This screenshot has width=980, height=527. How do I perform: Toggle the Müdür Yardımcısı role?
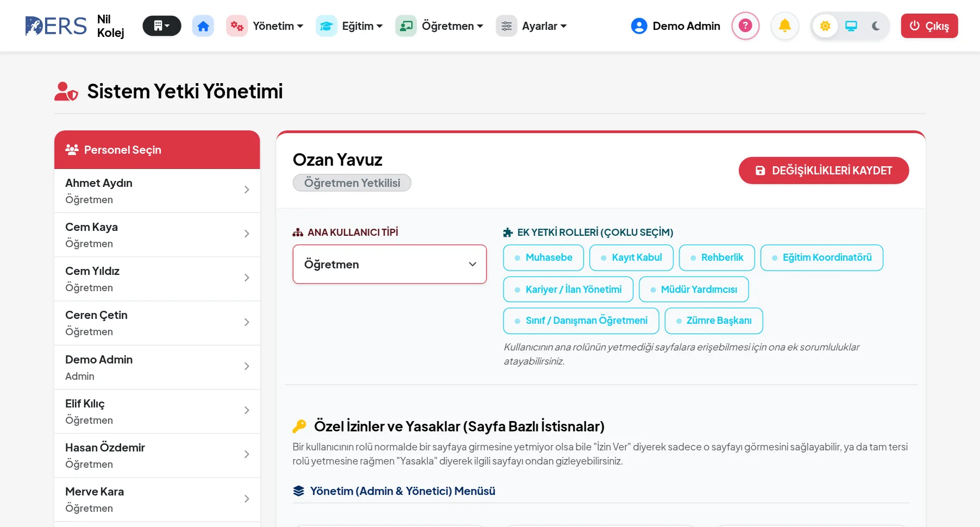(694, 289)
